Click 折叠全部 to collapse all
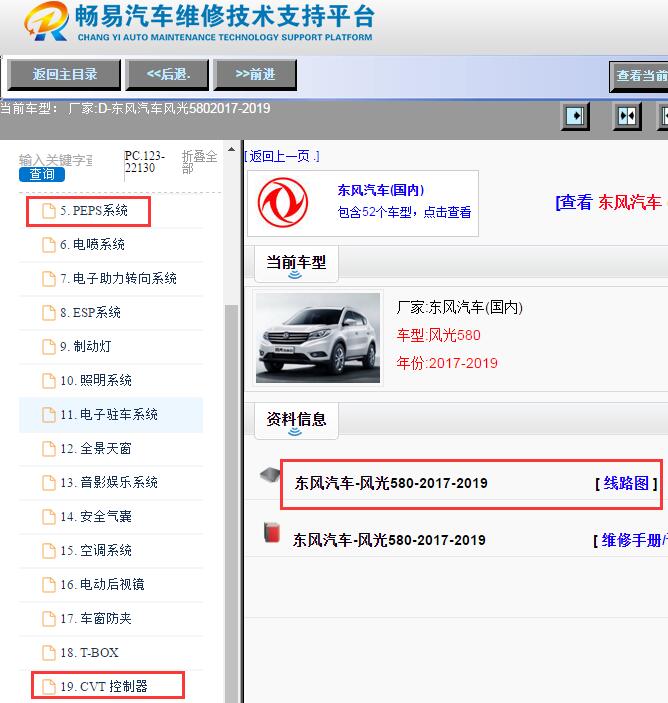668x703 pixels. click(x=199, y=162)
